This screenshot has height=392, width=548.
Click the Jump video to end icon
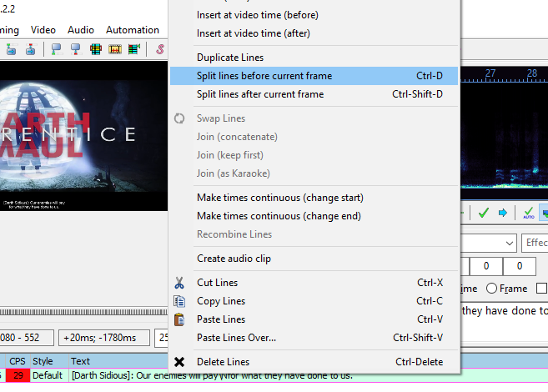pos(30,49)
